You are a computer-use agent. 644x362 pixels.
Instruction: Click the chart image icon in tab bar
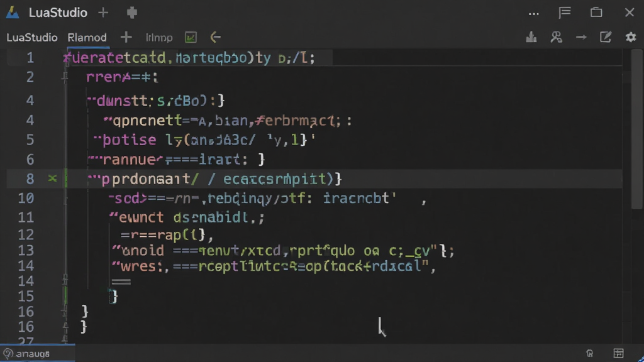[x=191, y=37]
